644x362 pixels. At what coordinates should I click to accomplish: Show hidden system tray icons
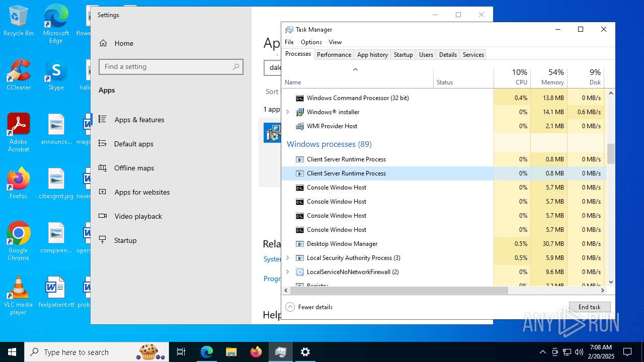click(x=542, y=352)
